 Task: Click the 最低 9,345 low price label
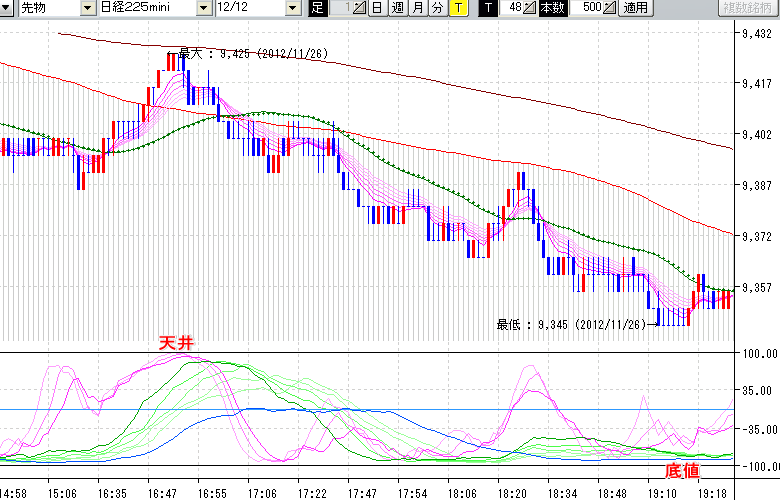click(571, 324)
